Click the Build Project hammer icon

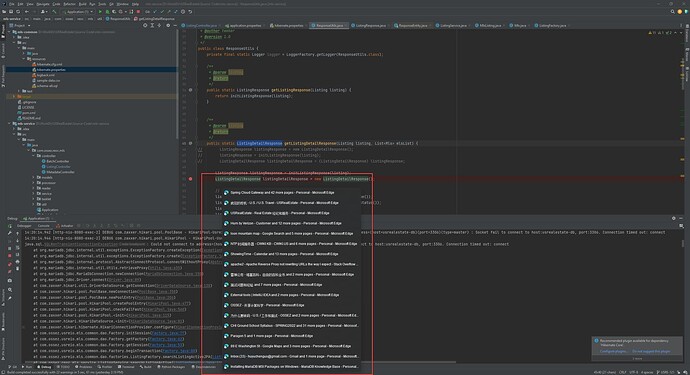tap(54, 11)
